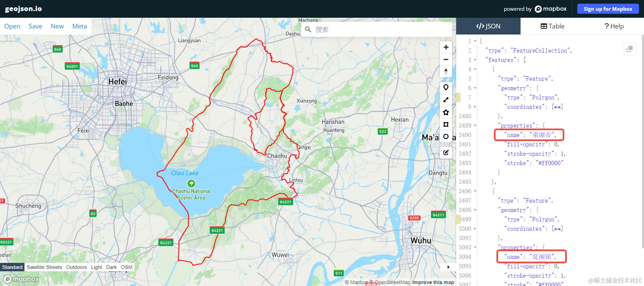Screen dimensions: 644x286
Task: Click the copy icon in the JSON panel
Action: point(630,49)
